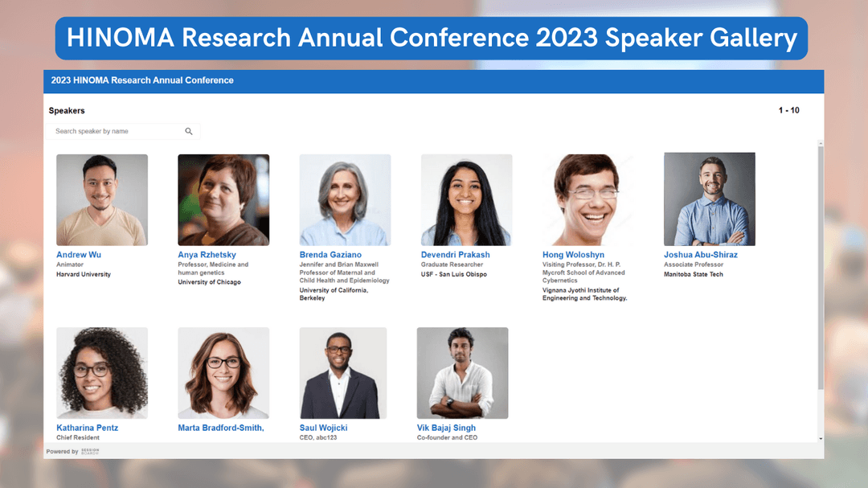Open Devendri Prakash's speaker profile

point(455,254)
